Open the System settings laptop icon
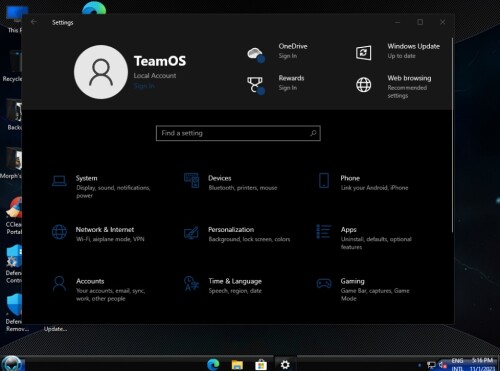The image size is (500, 371). pos(59,181)
